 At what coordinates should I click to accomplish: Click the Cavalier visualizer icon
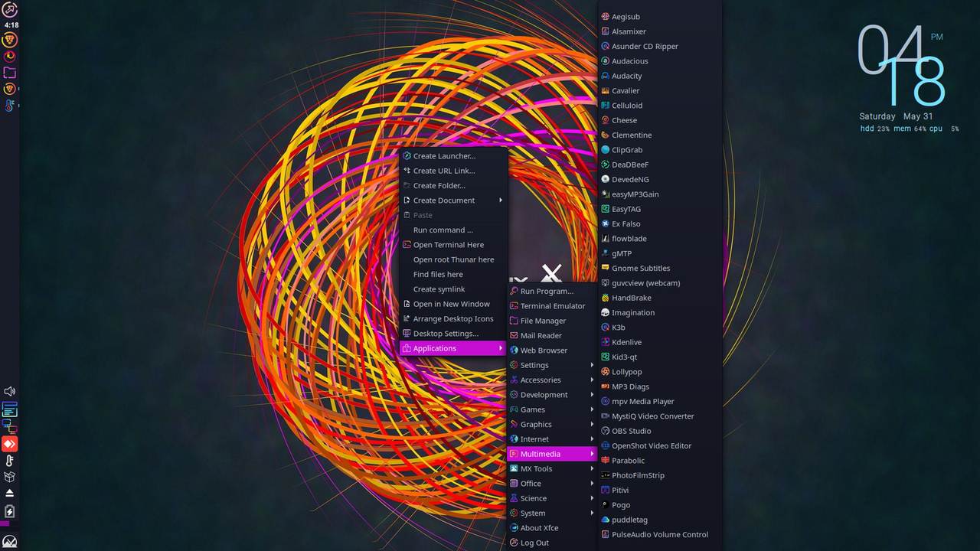tap(605, 90)
